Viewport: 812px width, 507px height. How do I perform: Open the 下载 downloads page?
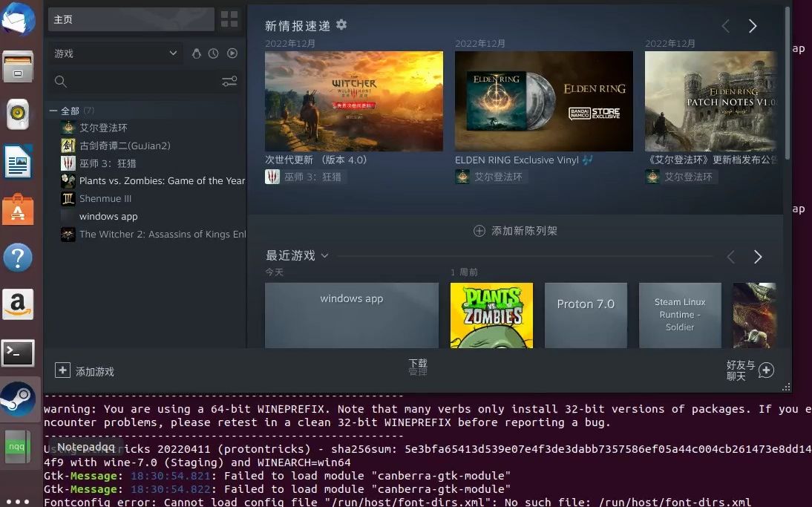coord(417,364)
